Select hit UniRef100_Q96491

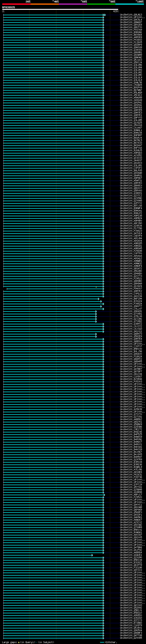[131, 311]
